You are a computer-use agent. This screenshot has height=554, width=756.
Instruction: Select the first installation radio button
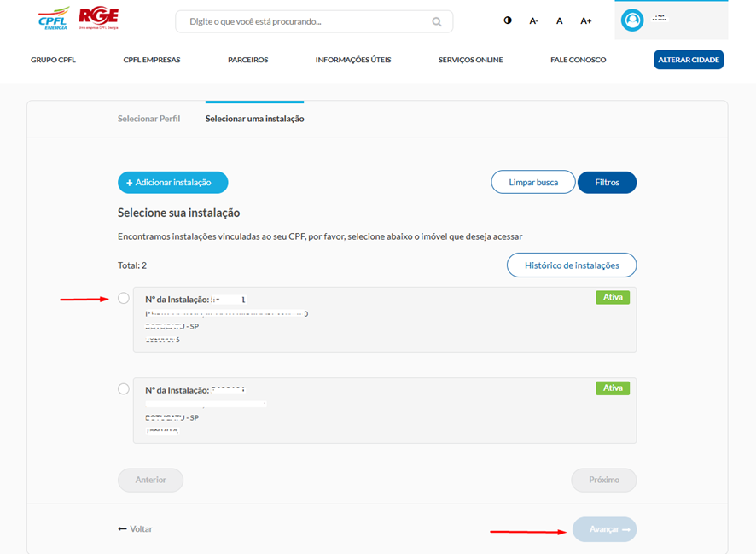pyautogui.click(x=124, y=298)
